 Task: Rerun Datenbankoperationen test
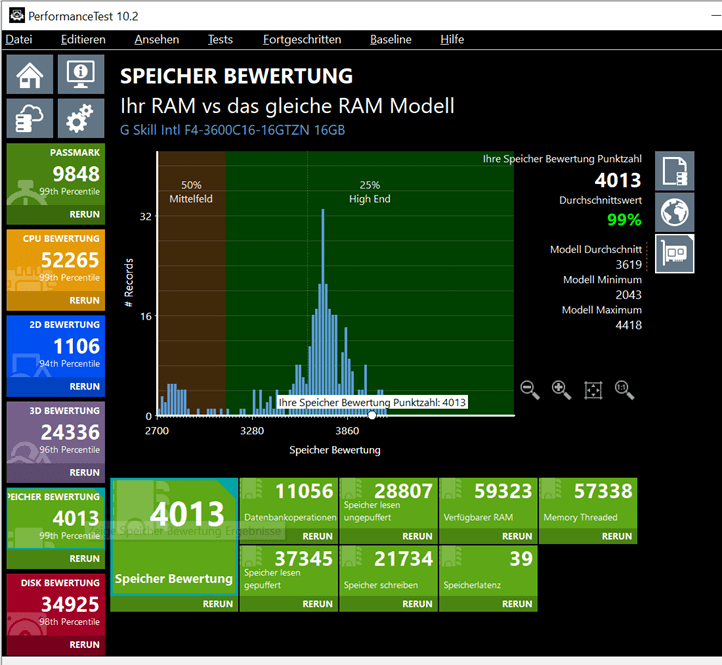[x=317, y=536]
